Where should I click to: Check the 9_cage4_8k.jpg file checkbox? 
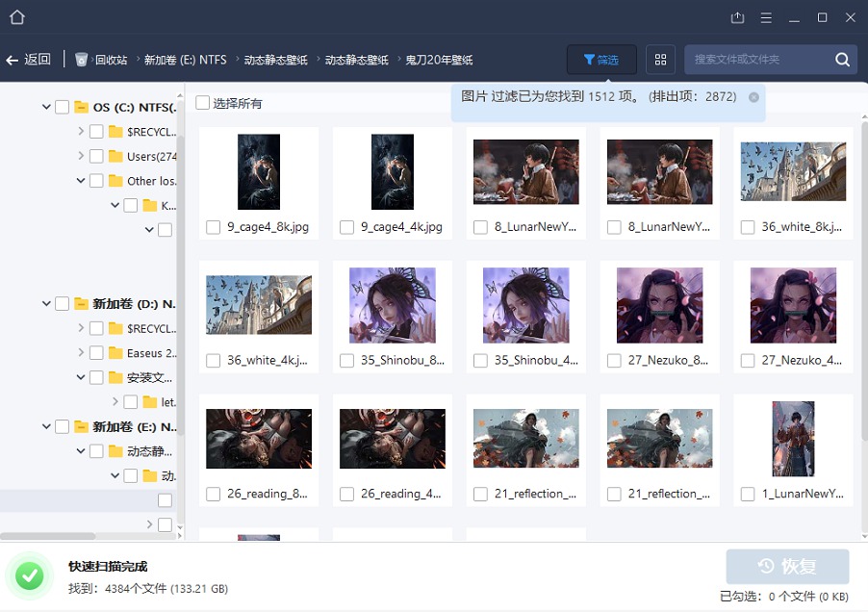(213, 227)
